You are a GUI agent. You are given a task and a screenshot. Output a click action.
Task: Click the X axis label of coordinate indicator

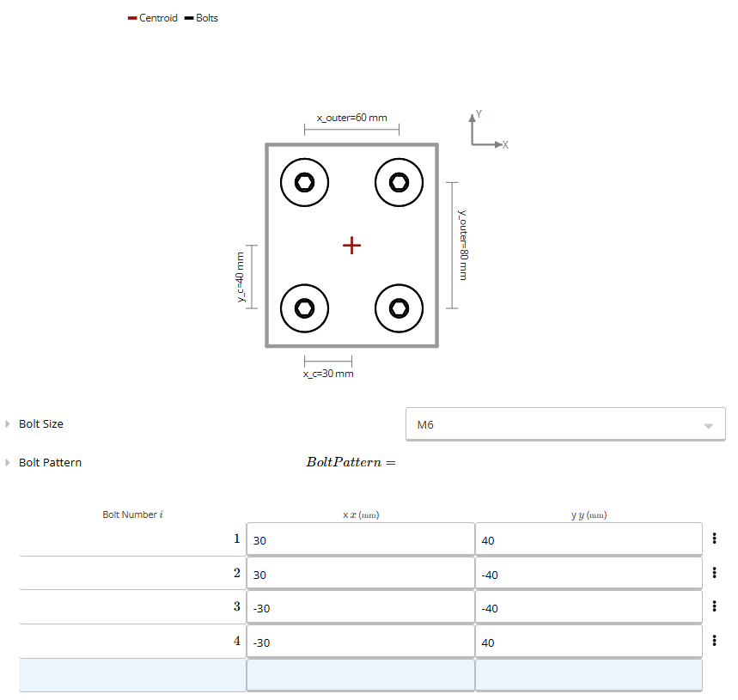pos(505,145)
